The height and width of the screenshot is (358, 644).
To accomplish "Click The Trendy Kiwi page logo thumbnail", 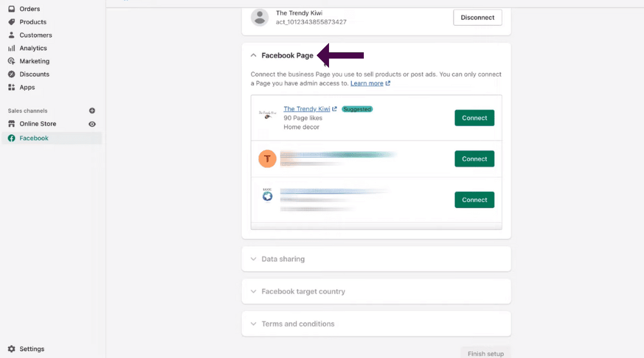I will tap(267, 115).
